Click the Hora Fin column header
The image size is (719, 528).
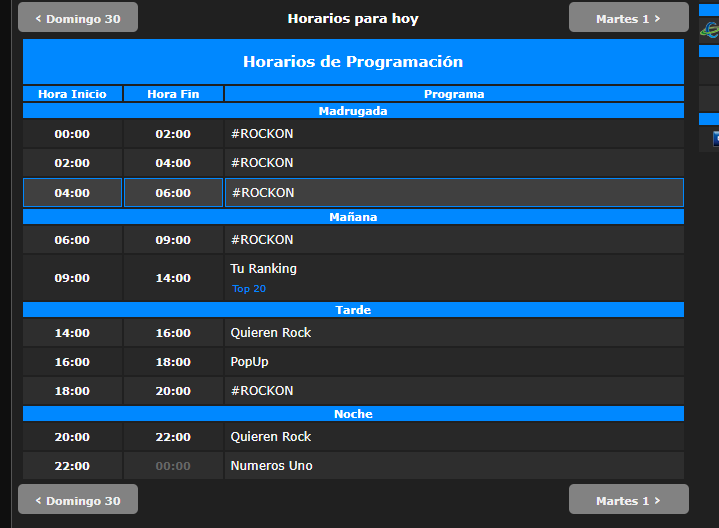click(x=173, y=94)
